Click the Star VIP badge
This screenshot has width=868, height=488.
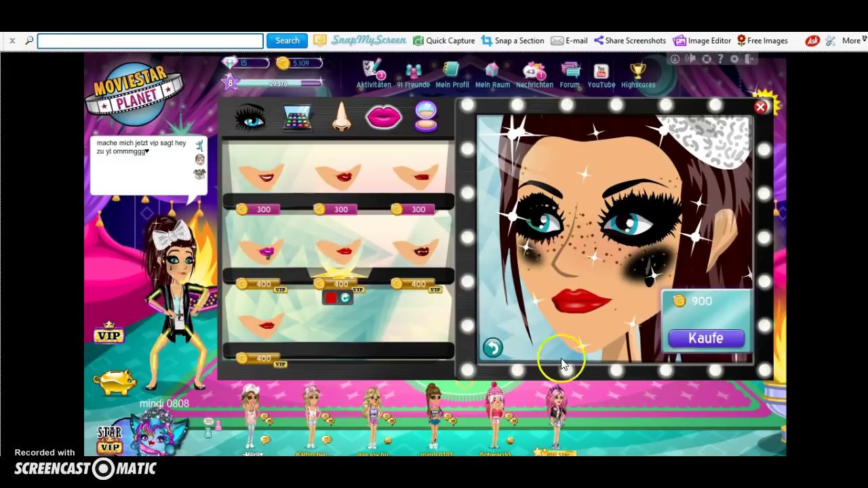pos(109,439)
